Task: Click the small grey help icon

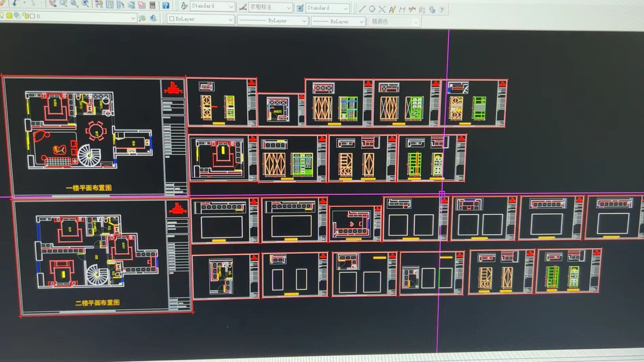Action: click(442, 10)
